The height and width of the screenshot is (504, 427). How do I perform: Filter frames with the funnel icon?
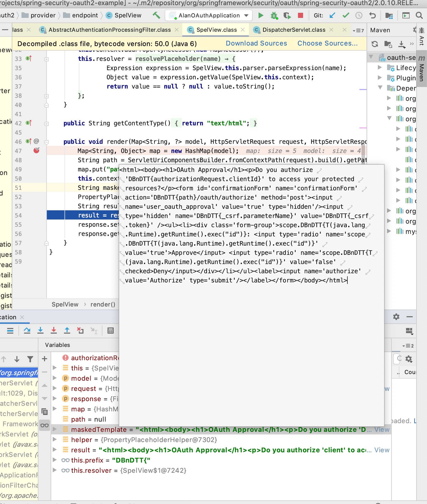(30, 359)
